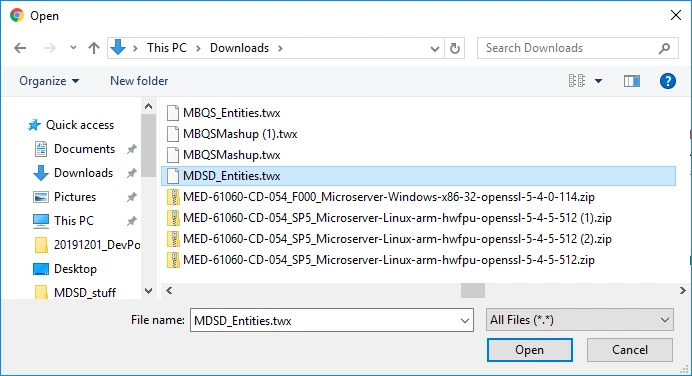
Task: Open the address bar history dropdown
Action: pyautogui.click(x=435, y=48)
